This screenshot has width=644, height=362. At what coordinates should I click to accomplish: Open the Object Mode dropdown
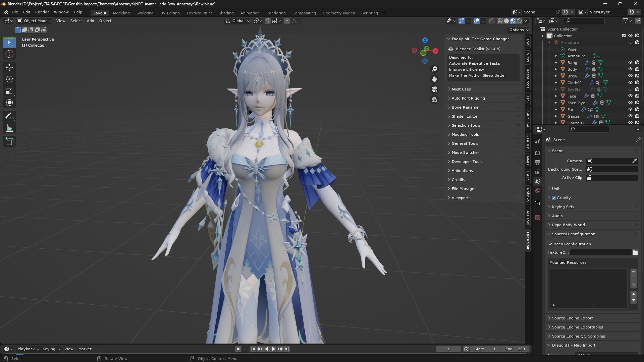[35, 21]
